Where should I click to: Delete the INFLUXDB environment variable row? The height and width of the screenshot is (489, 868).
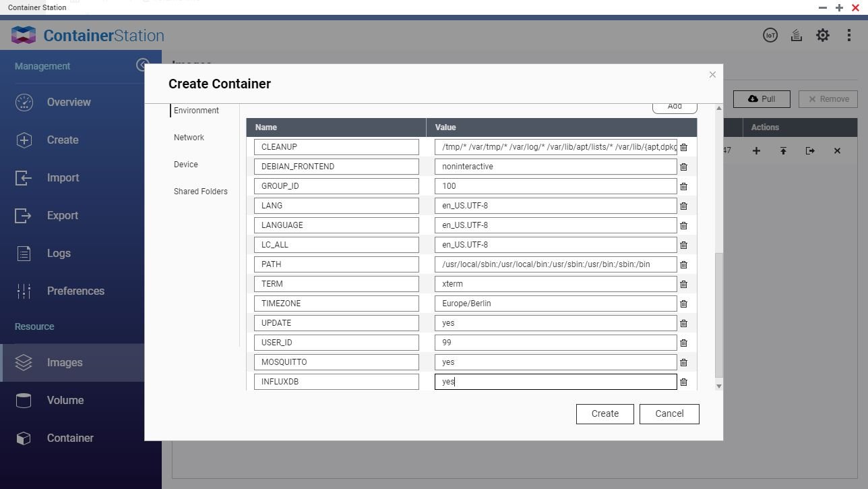683,382
